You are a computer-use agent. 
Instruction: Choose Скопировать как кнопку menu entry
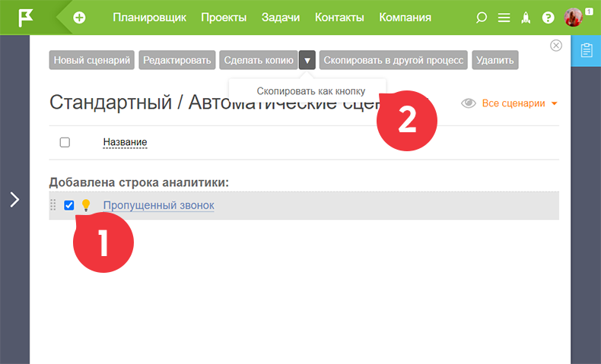coord(311,91)
